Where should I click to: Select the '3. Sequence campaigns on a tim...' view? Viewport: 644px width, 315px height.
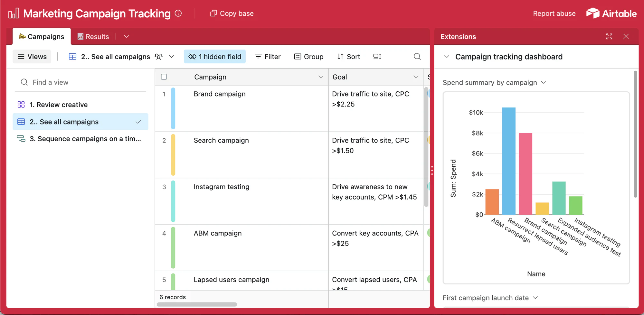tap(80, 139)
